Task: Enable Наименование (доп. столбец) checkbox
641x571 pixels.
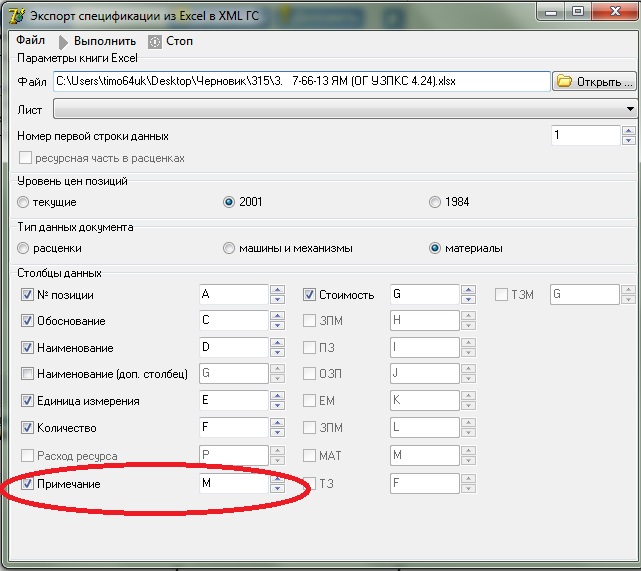Action: (27, 374)
